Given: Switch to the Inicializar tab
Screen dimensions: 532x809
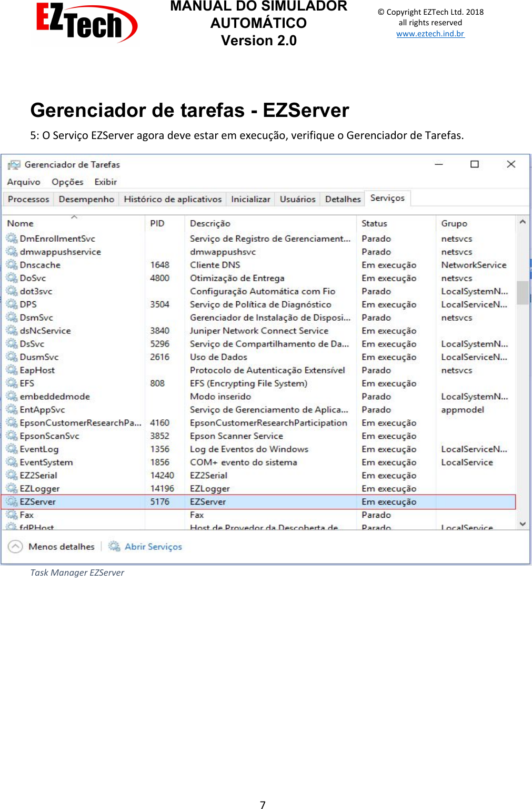Looking at the screenshot, I should (x=250, y=199).
